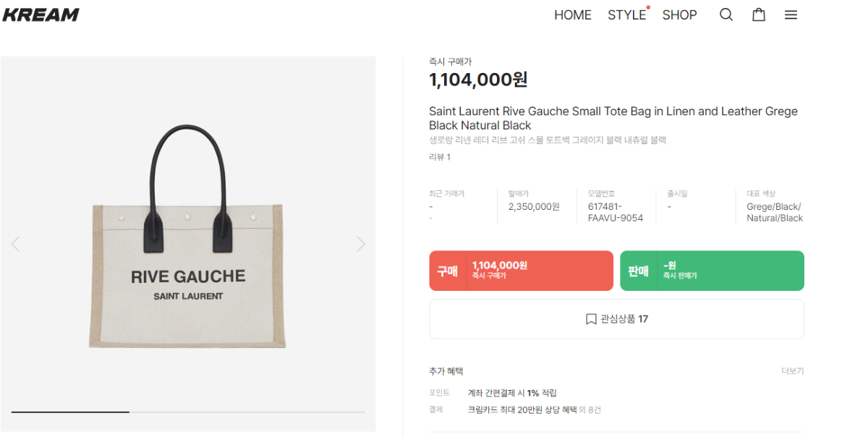Go to the HOME menu
The width and height of the screenshot is (868, 437).
pos(572,14)
